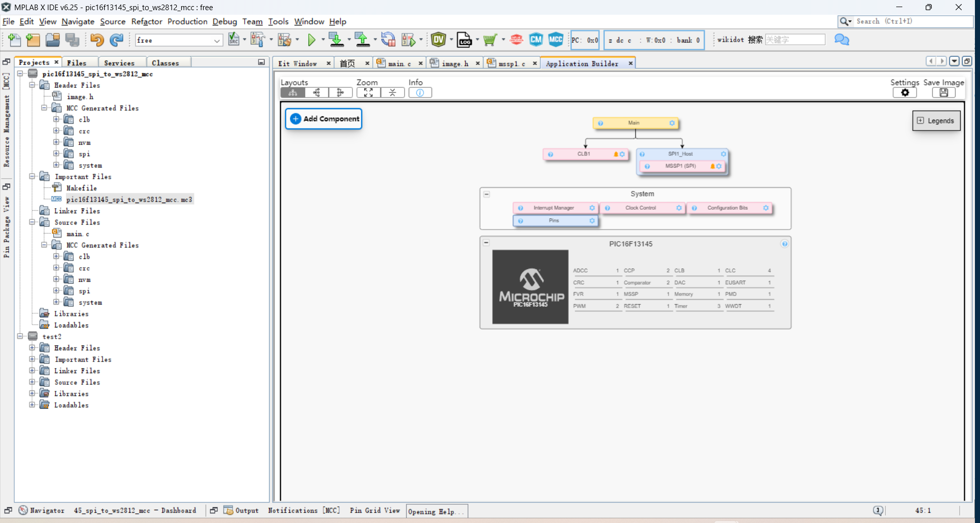This screenshot has width=980, height=523.
Task: Click the orange bell on CLB1
Action: [x=616, y=154]
